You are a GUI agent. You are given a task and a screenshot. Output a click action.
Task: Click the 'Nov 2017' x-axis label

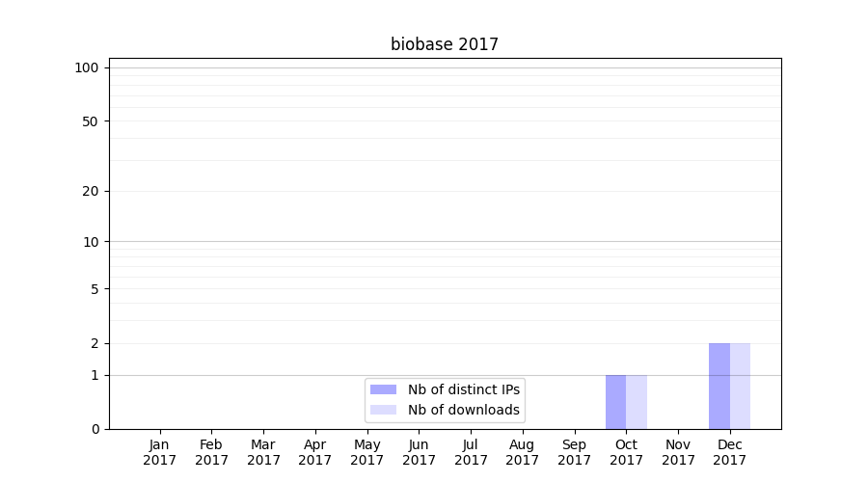pyautogui.click(x=678, y=452)
